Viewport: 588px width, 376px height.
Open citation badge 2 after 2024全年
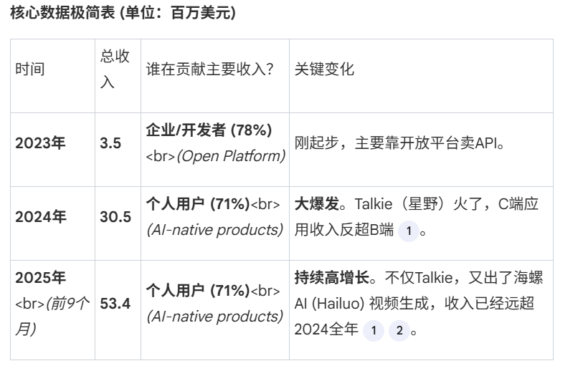click(399, 331)
